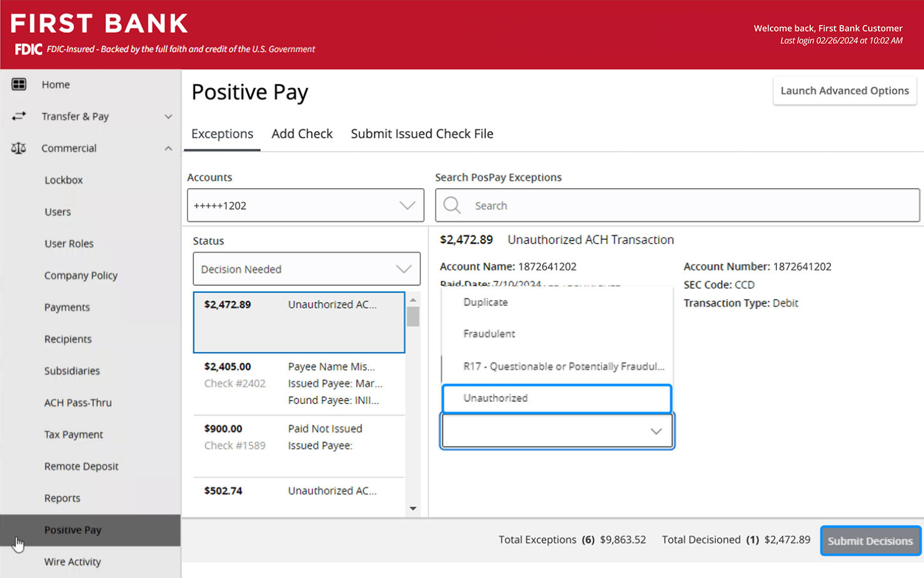Go to Wire Activity in sidebar
Image resolution: width=924 pixels, height=578 pixels.
[73, 562]
